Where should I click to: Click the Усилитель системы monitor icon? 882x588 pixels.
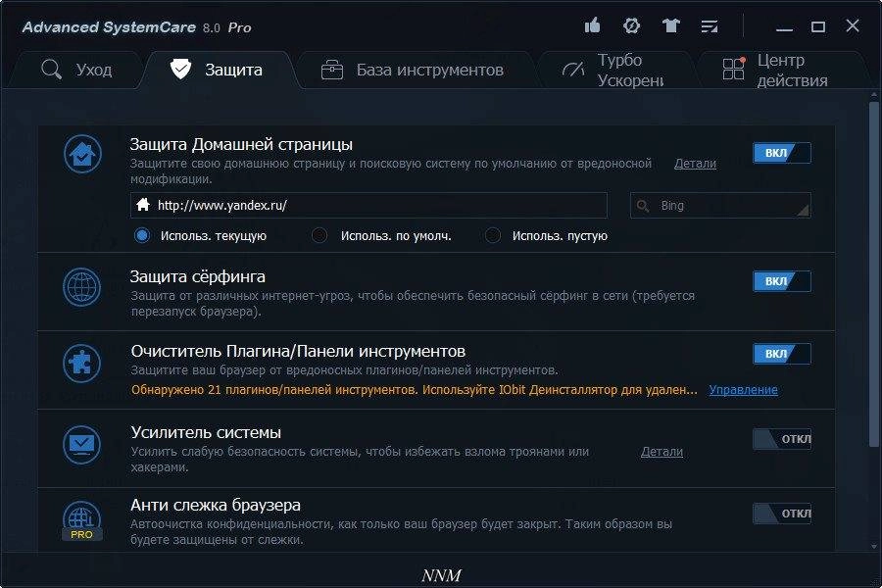coord(82,444)
